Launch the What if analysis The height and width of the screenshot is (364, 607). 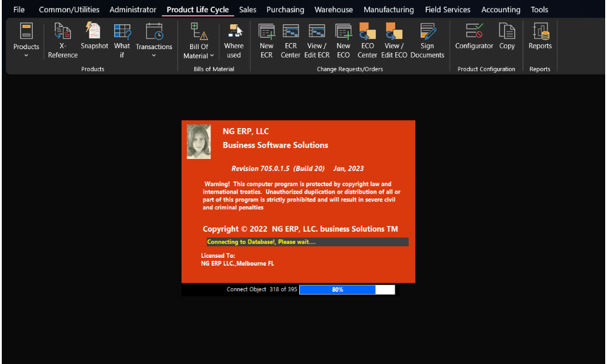[122, 41]
